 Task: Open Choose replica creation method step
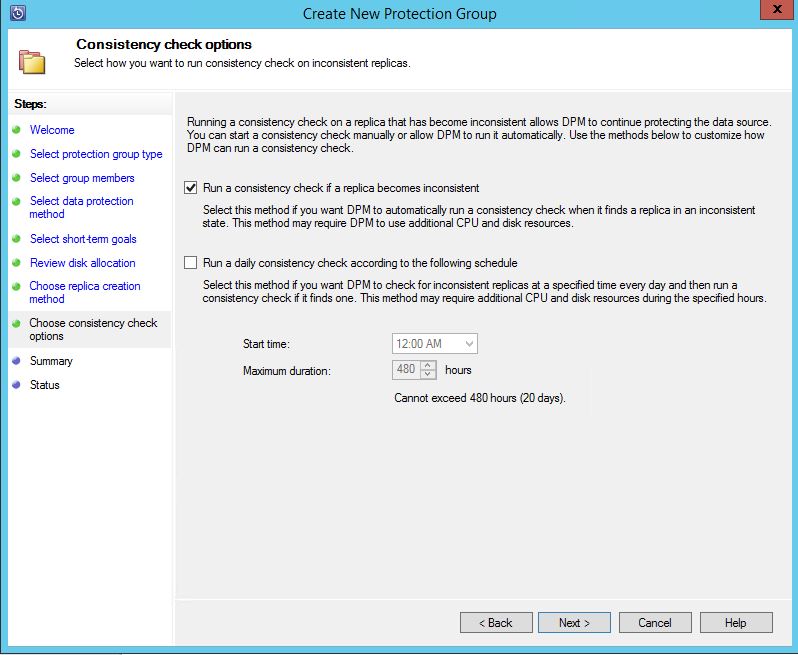coord(84,292)
